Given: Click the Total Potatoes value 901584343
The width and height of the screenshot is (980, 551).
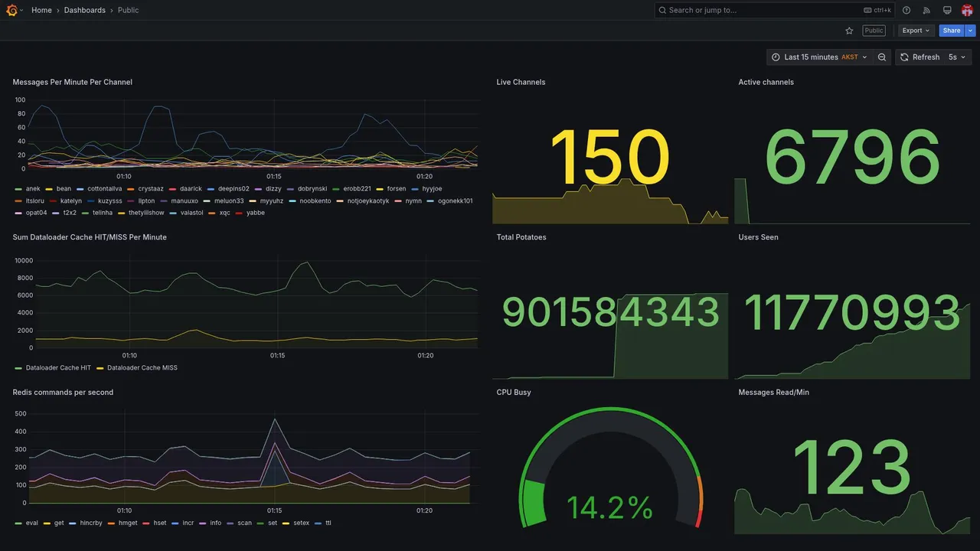Looking at the screenshot, I should (610, 312).
